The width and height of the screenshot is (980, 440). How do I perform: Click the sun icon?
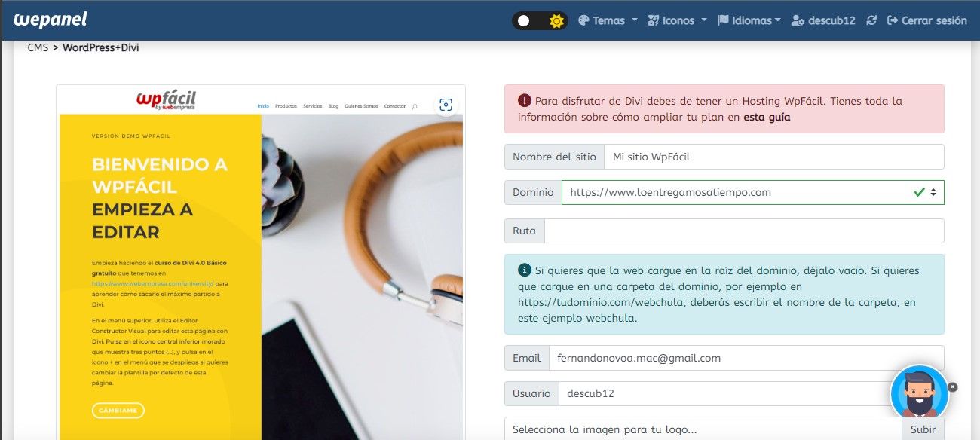(556, 21)
